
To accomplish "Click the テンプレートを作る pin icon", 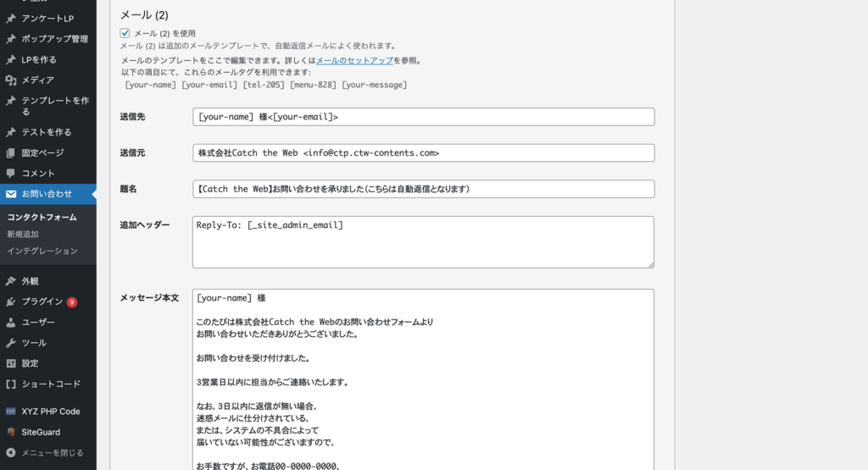I will click(x=10, y=101).
